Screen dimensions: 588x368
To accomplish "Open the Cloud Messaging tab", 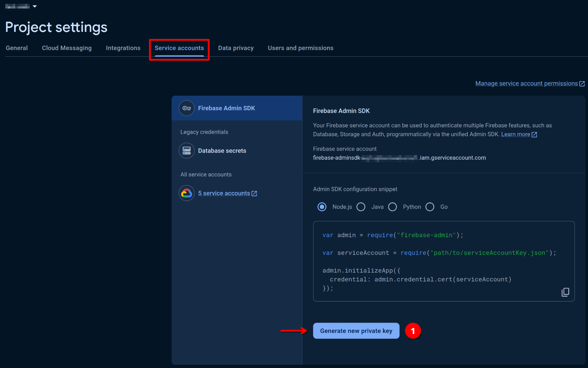I will [67, 48].
